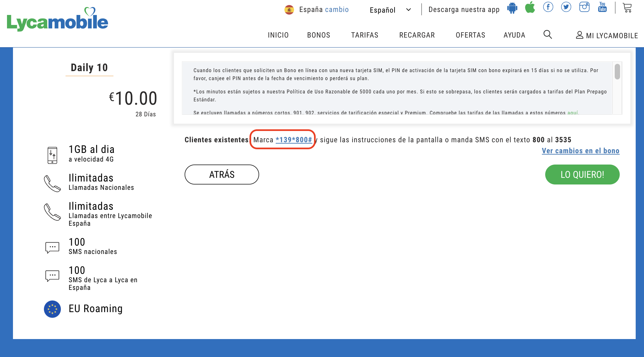The height and width of the screenshot is (357, 644).
Task: Open the AYUDA menu
Action: point(514,35)
